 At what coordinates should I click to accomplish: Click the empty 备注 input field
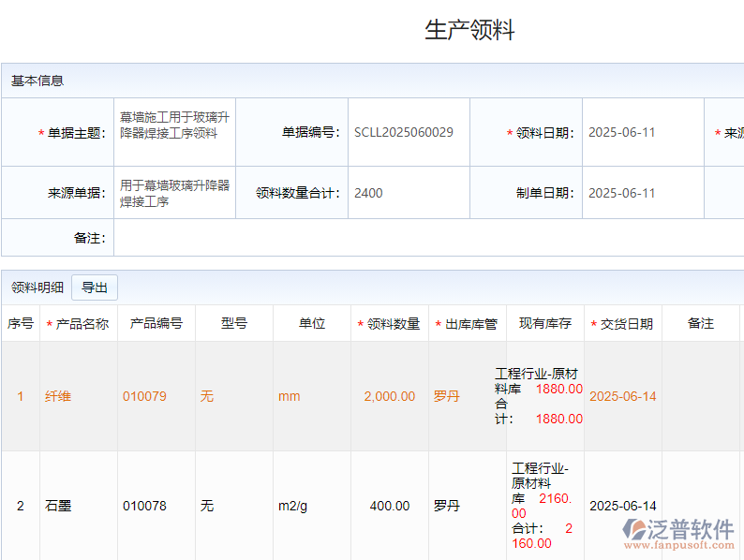[422, 238]
